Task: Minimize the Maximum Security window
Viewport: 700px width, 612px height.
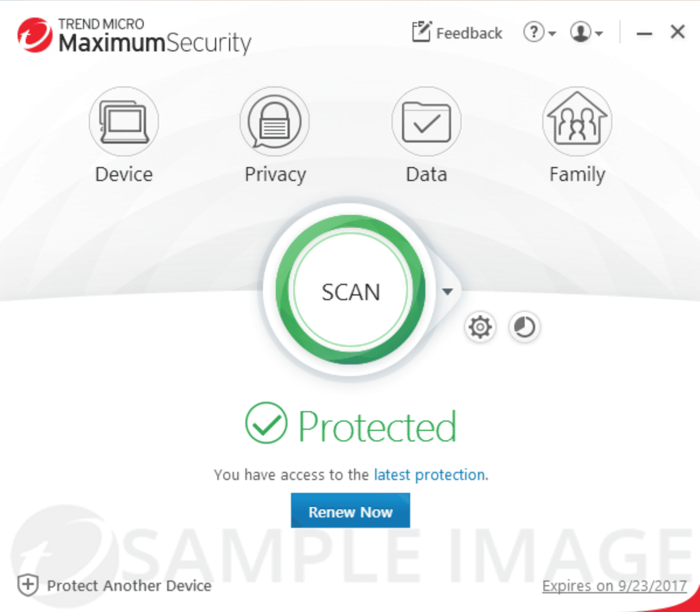Action: point(644,33)
